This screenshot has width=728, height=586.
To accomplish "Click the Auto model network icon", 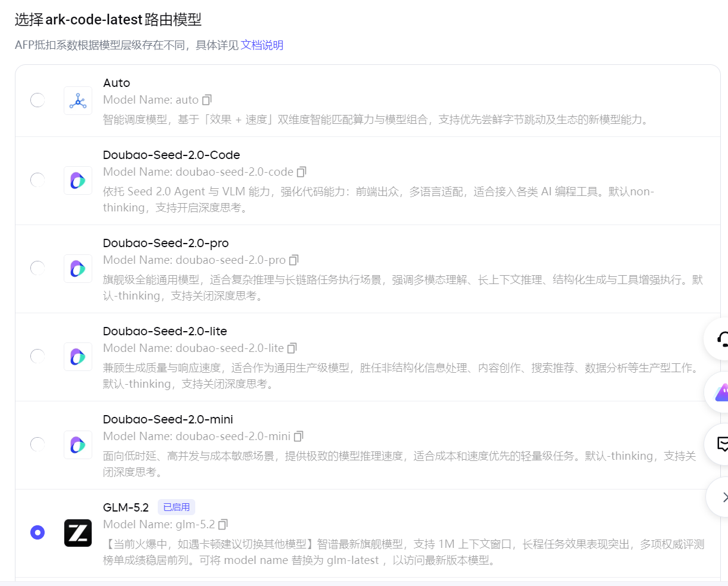I will (78, 101).
